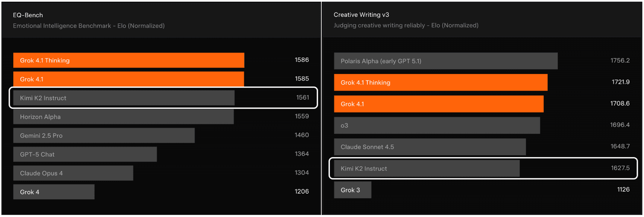Select the Claude Opus 4 bar

pyautogui.click(x=73, y=173)
